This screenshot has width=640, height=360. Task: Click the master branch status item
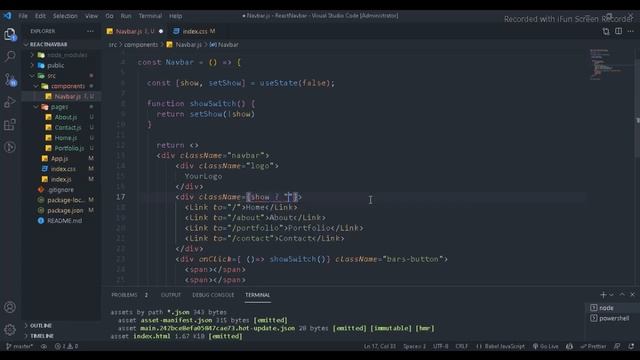[19, 347]
